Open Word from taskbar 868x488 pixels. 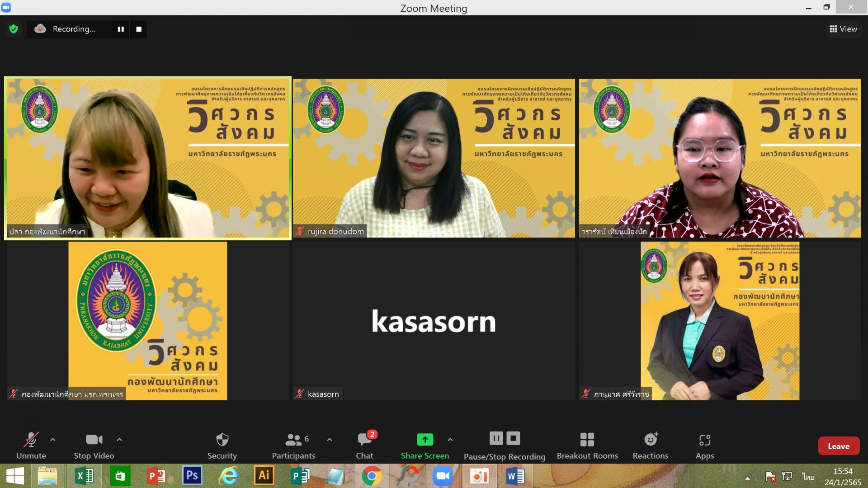pos(515,476)
